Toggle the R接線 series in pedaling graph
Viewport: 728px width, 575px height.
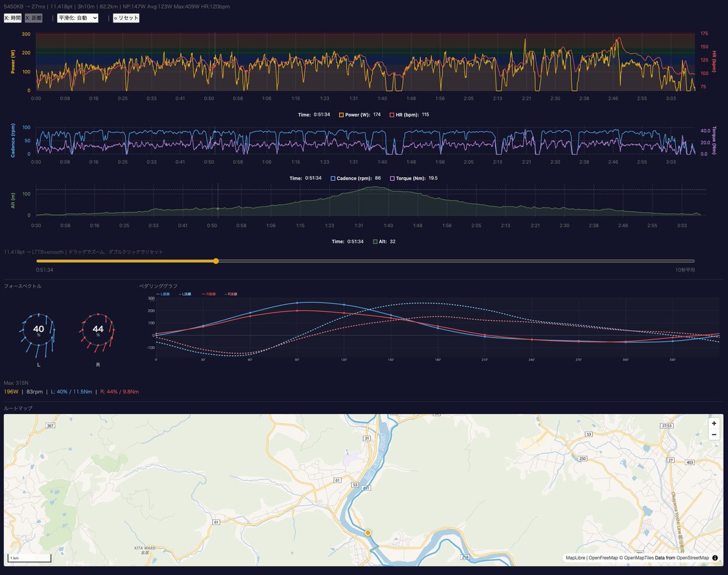207,294
